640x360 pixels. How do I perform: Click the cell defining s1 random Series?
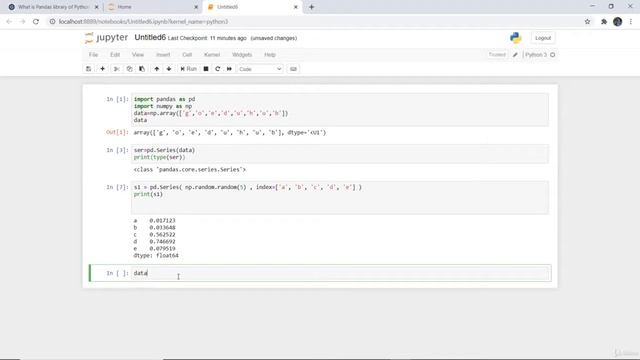point(340,198)
